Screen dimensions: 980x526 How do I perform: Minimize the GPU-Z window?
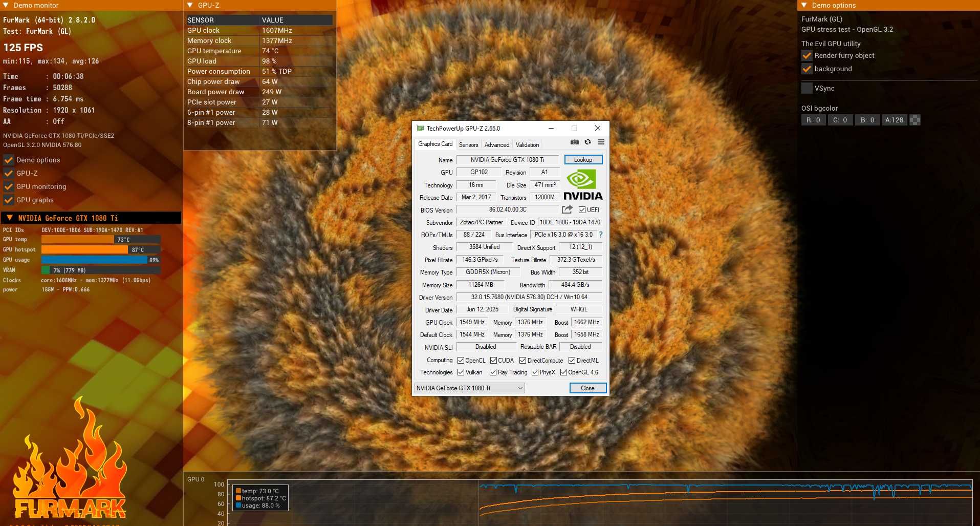point(551,129)
